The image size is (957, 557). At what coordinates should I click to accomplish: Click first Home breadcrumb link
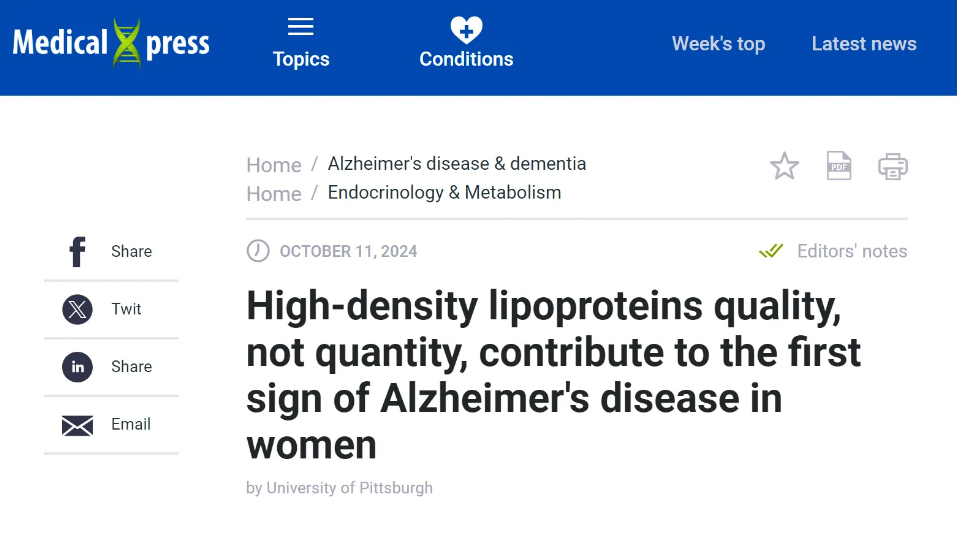click(x=274, y=165)
